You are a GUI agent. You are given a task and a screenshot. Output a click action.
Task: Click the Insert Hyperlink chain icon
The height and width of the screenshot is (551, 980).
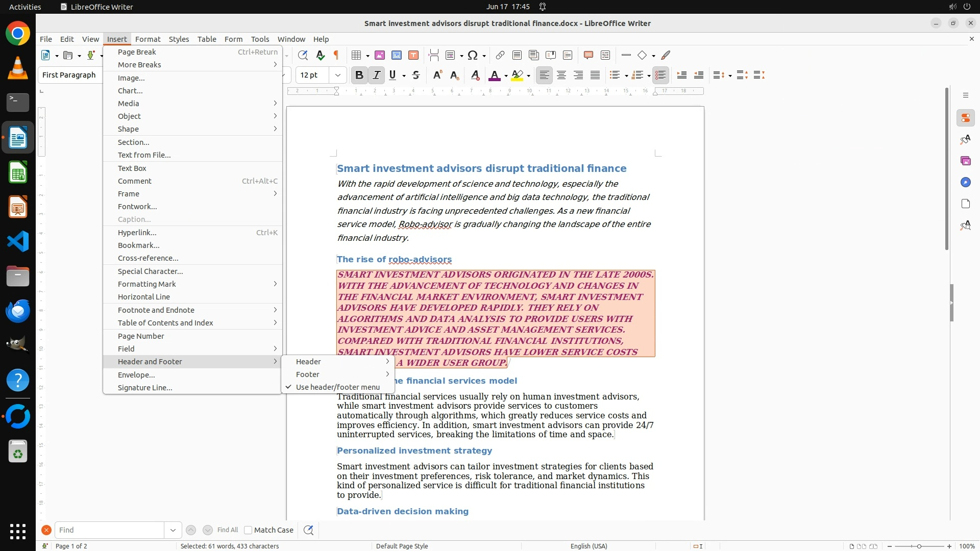(x=500, y=55)
